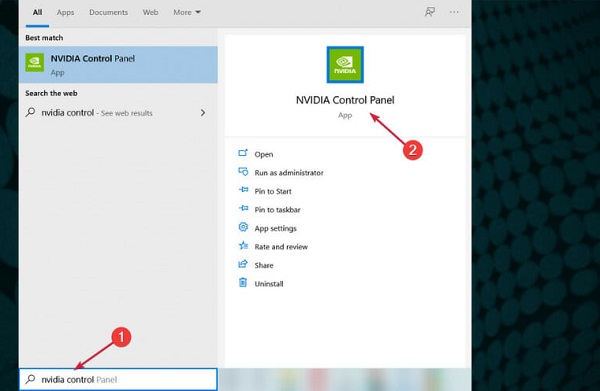Click the search box magnifier icon

pyautogui.click(x=30, y=379)
